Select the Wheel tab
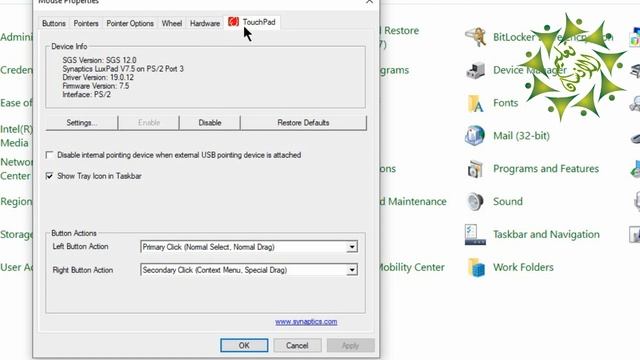The height and width of the screenshot is (360, 640). click(171, 23)
